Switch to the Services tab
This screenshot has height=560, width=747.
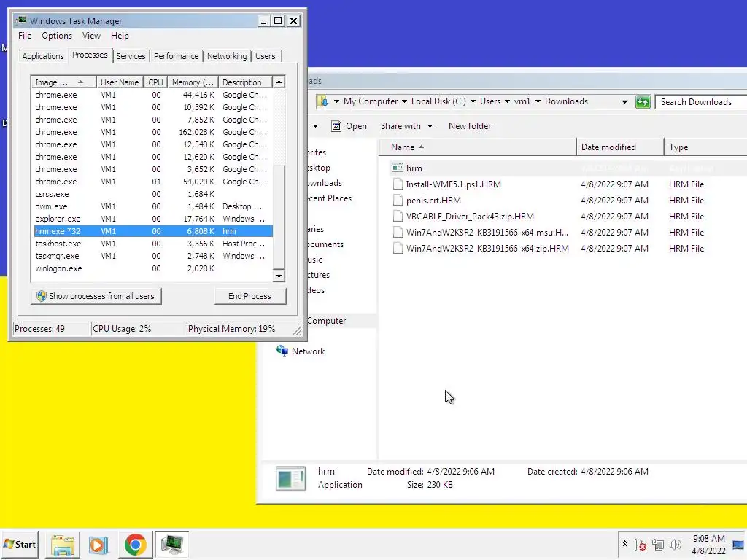tap(131, 56)
